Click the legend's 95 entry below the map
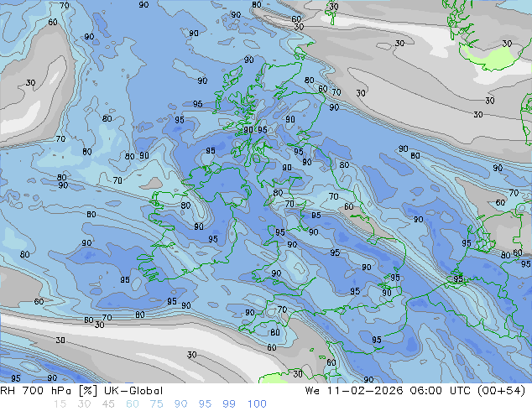Screen dimensions: 532x411 point(205,404)
